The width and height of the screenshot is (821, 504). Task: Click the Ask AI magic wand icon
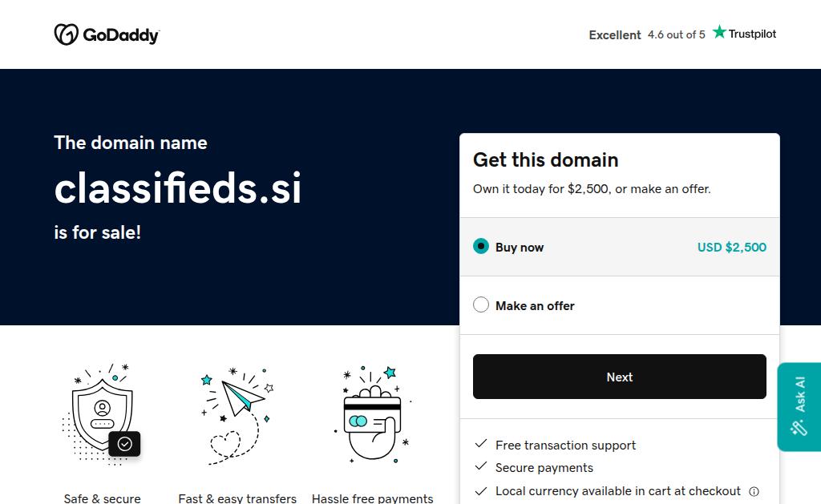[x=799, y=428]
